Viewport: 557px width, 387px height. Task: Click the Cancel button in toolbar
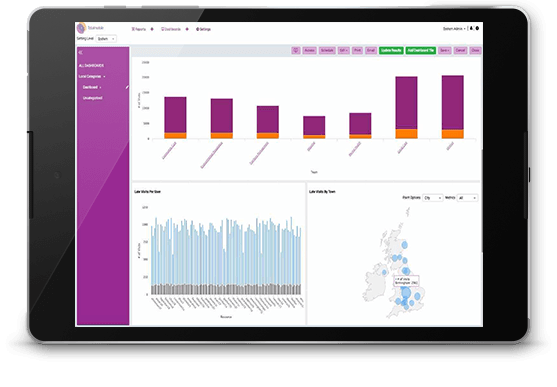pyautogui.click(x=460, y=50)
